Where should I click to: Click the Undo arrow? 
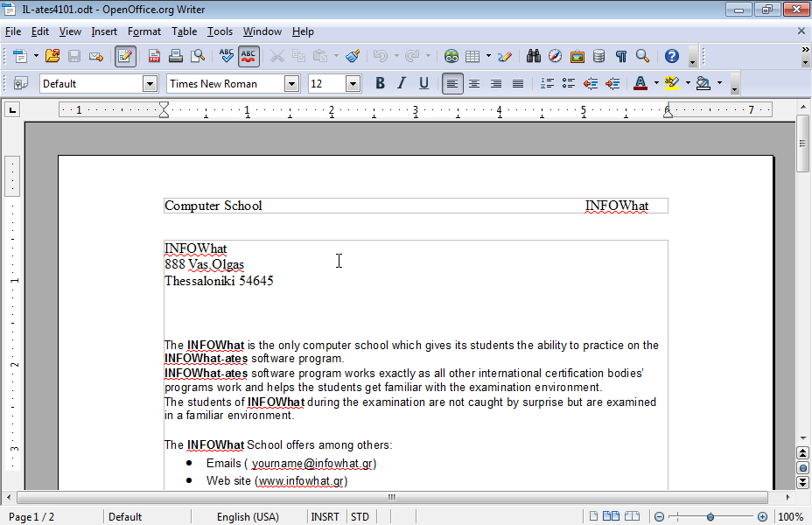[x=381, y=56]
